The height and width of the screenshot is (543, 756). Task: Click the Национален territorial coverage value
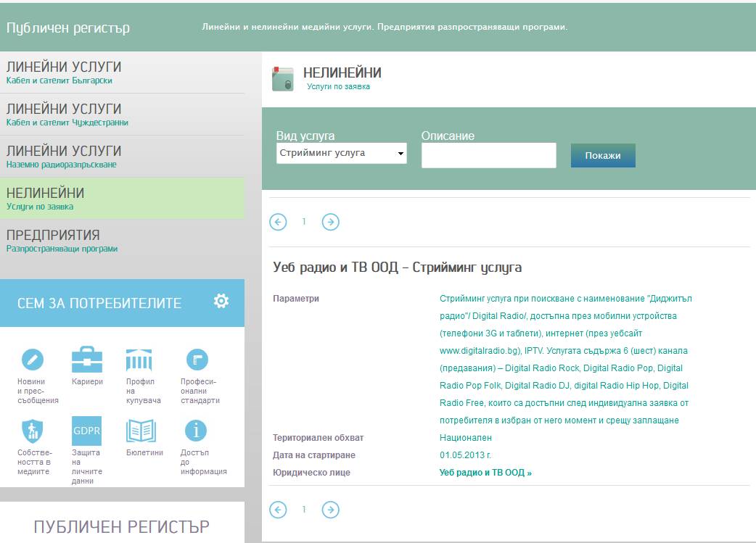(466, 438)
